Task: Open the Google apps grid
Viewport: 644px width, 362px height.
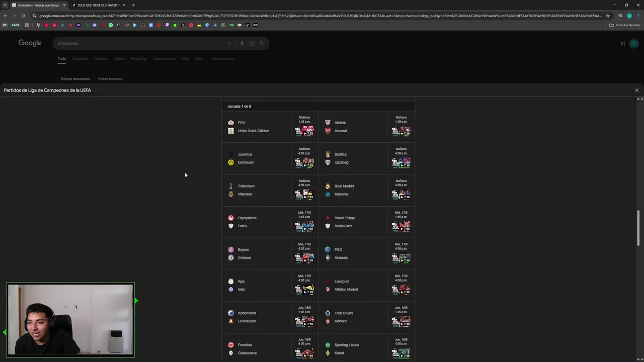Action: 622,44
